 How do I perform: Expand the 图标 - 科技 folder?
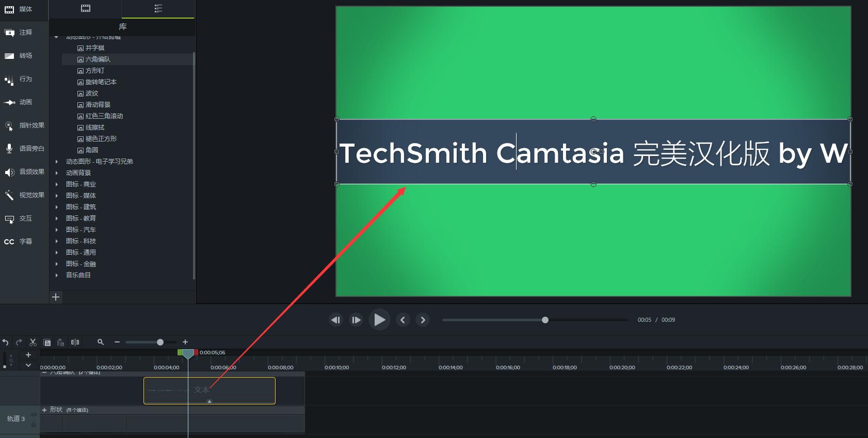pyautogui.click(x=57, y=241)
